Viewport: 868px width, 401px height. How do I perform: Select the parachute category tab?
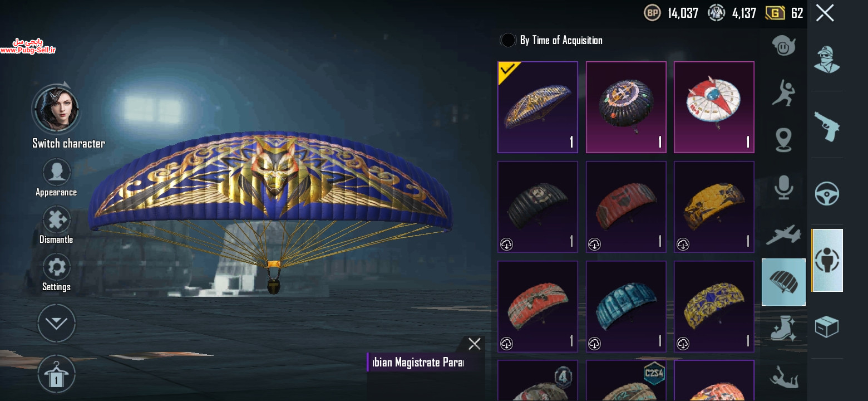pyautogui.click(x=783, y=282)
